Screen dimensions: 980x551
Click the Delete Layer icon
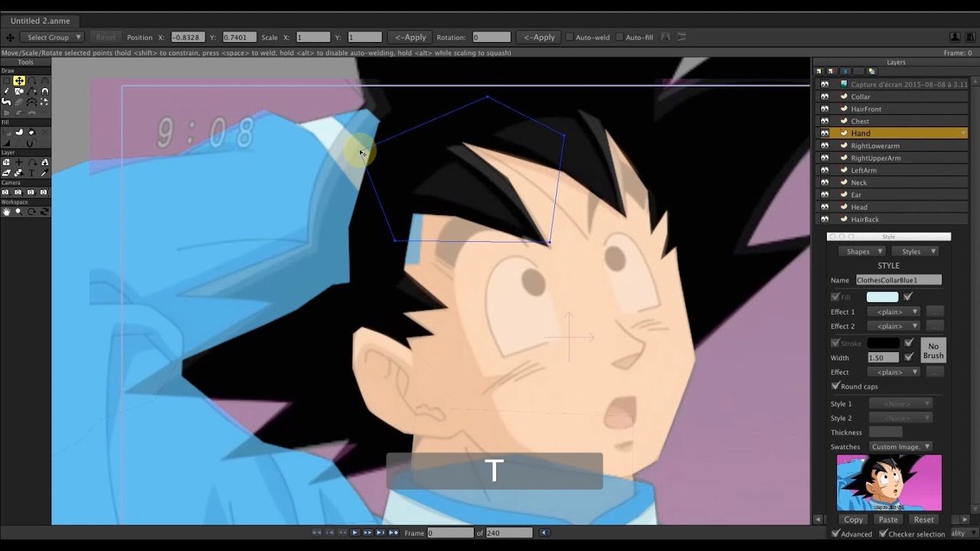(x=845, y=70)
